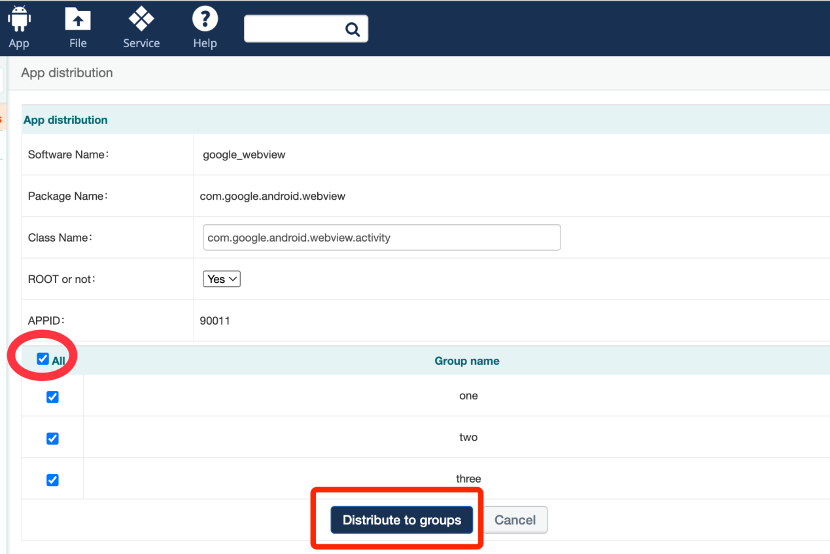This screenshot has width=830, height=554.
Task: Click the Package Name label
Action: coord(68,196)
